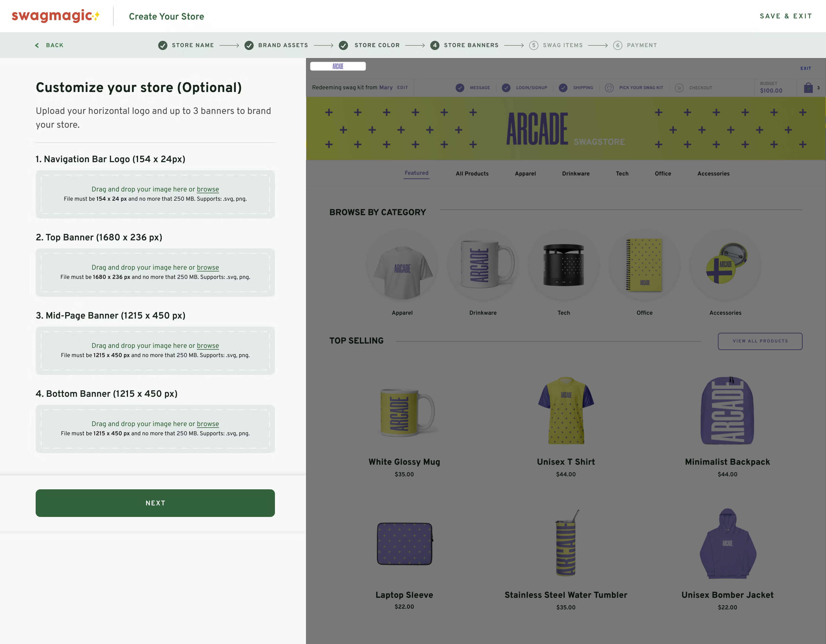Click the Brand Assets checkmark icon
826x644 pixels.
[x=249, y=45]
